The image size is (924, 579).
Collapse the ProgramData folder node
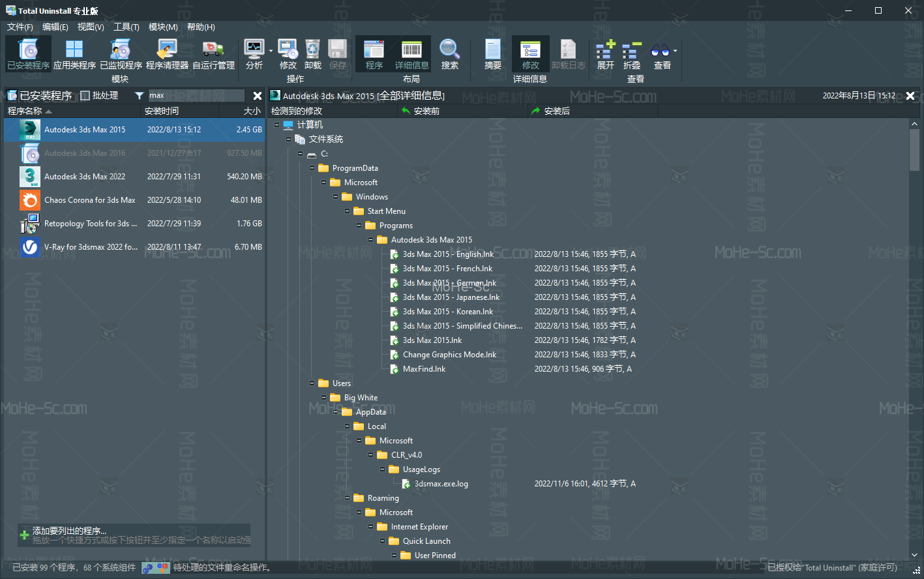point(312,168)
